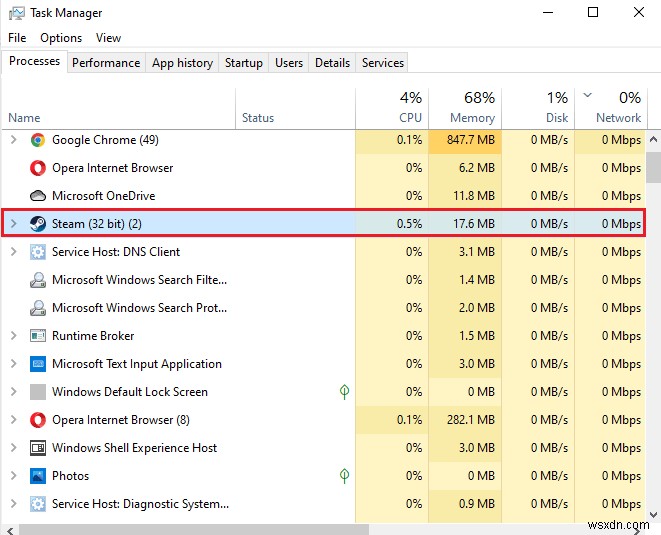Screen dimensions: 661x535
Task: Sort processes by the CPU column
Action: [x=397, y=108]
